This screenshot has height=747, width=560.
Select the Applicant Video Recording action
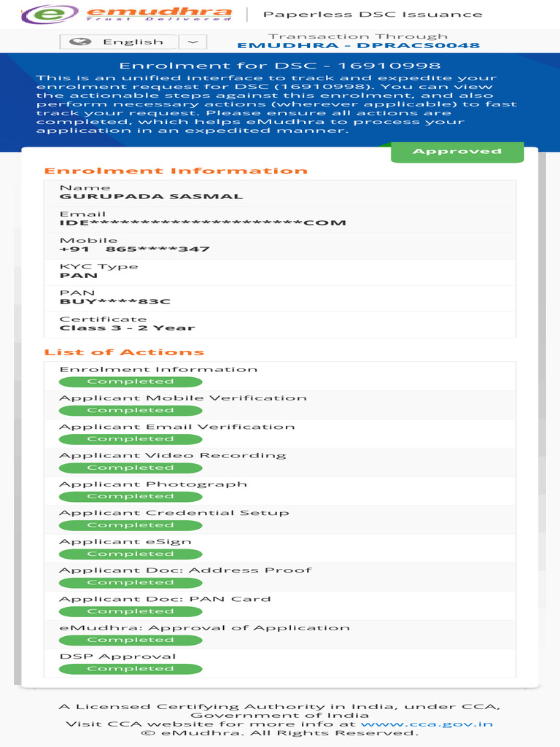point(280,462)
